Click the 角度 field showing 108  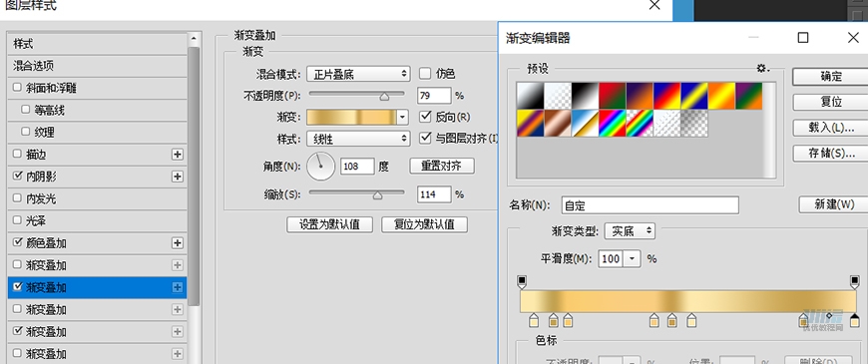coord(357,166)
